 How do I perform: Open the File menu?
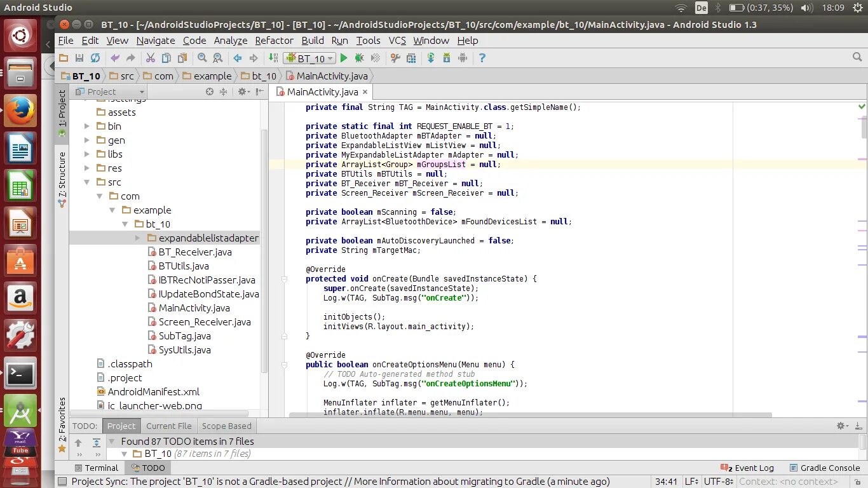coord(65,40)
